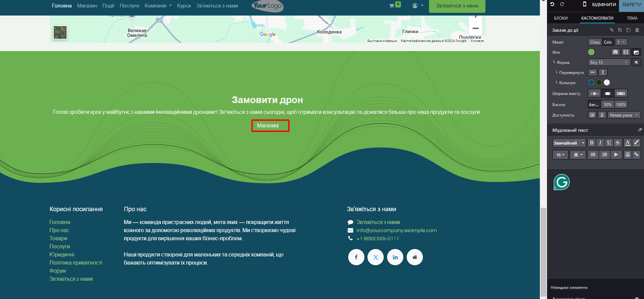Duplicate the block using the clone icon
Viewport: 644px width, 299px height.
pos(628,30)
